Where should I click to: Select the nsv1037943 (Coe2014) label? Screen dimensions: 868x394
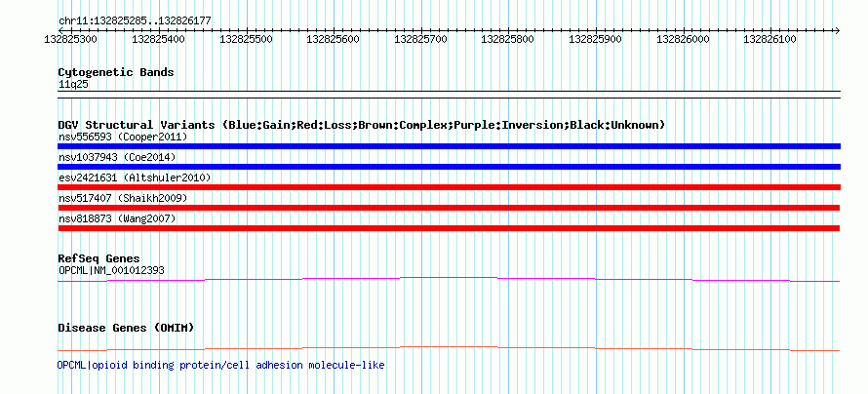117,157
